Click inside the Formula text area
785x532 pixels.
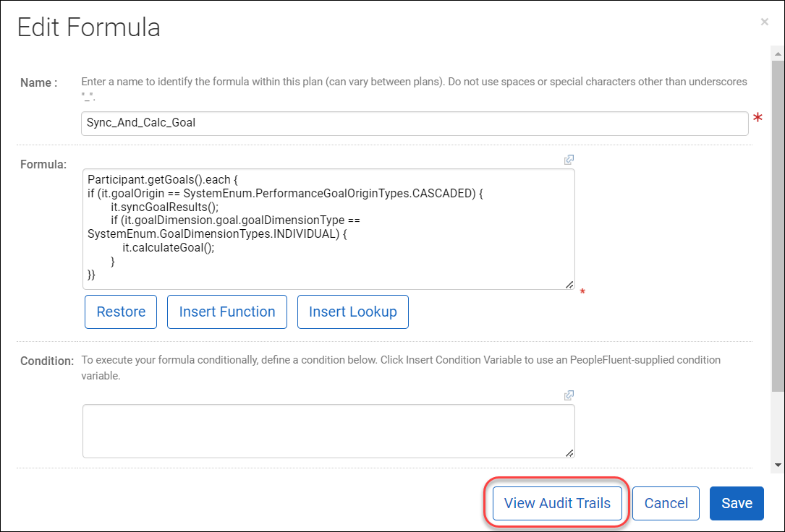click(328, 229)
